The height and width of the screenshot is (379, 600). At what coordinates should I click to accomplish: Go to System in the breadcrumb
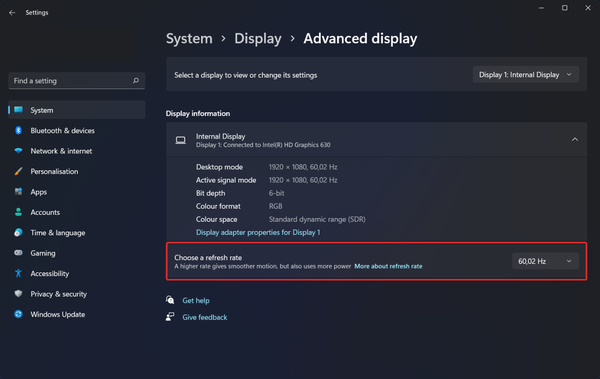coord(189,38)
